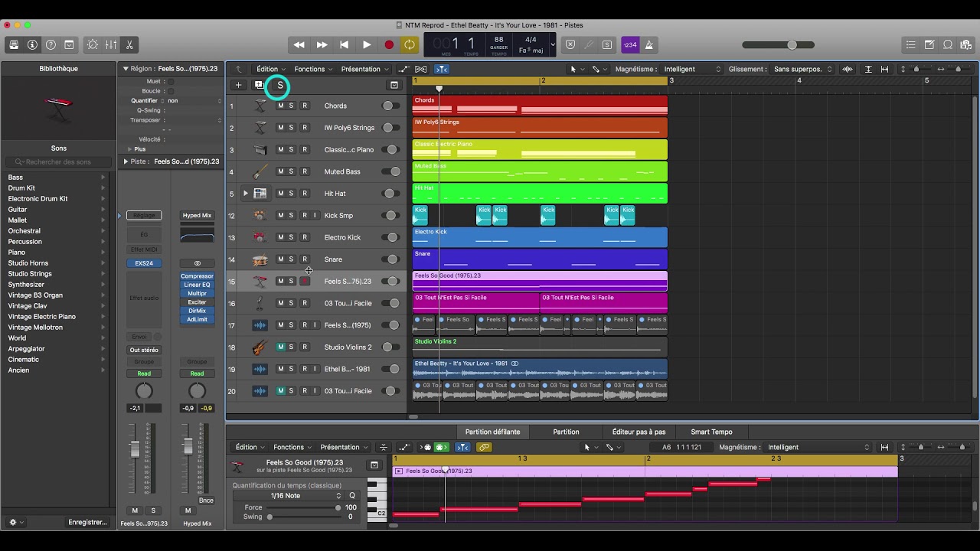Viewport: 980px width, 551px height.
Task: Expand the Hit Hat track stack
Action: coord(246,194)
